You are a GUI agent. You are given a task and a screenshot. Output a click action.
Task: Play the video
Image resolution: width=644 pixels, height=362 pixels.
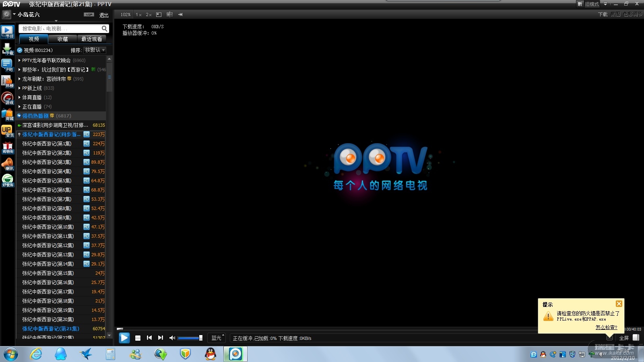tap(124, 338)
